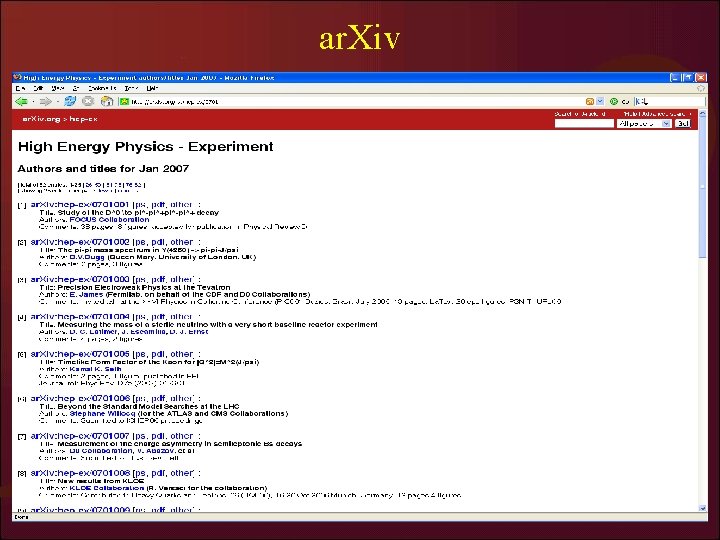Open the E. James author link
Screen dimensions: 720x540
[86, 294]
